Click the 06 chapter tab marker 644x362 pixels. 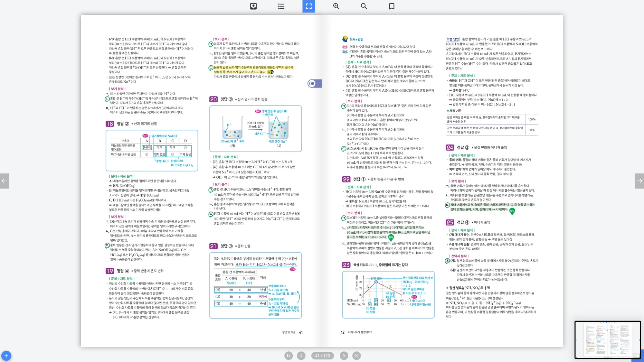[312, 84]
